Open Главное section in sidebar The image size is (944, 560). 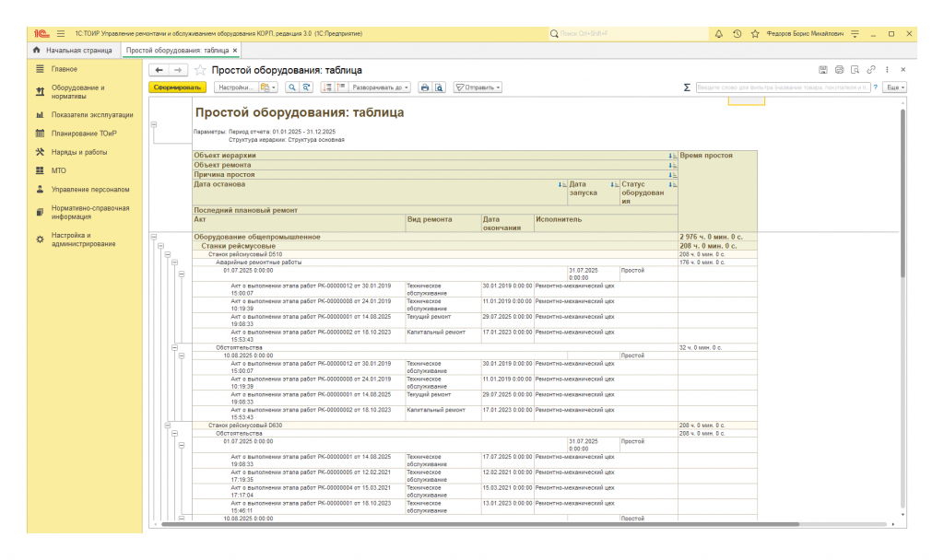65,69
